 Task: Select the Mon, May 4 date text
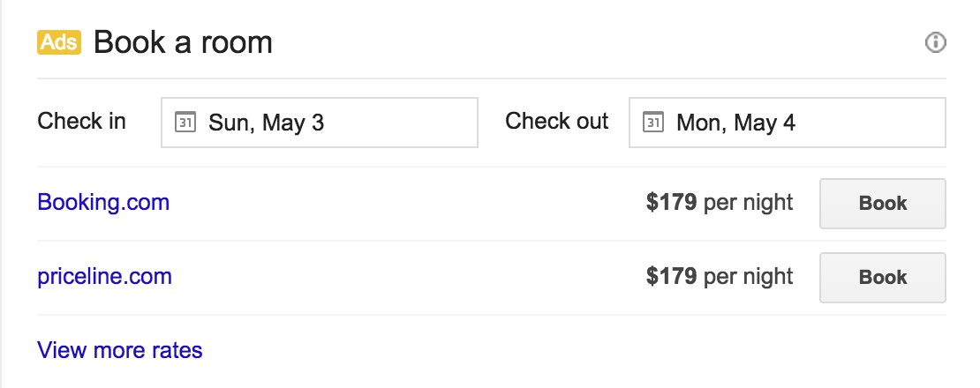[735, 123]
